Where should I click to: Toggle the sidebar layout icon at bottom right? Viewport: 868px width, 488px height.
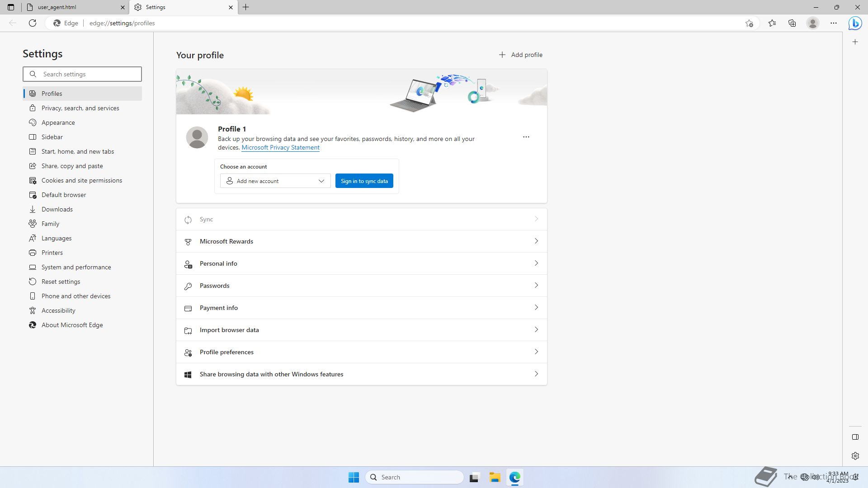[x=855, y=437]
